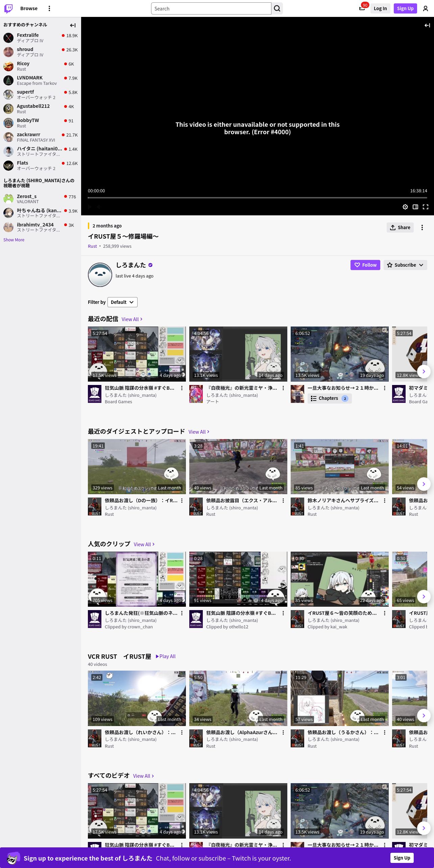The width and height of the screenshot is (434, 868).
Task: Open the 6:06:52 recent broadcast thumbnail
Action: (340, 354)
